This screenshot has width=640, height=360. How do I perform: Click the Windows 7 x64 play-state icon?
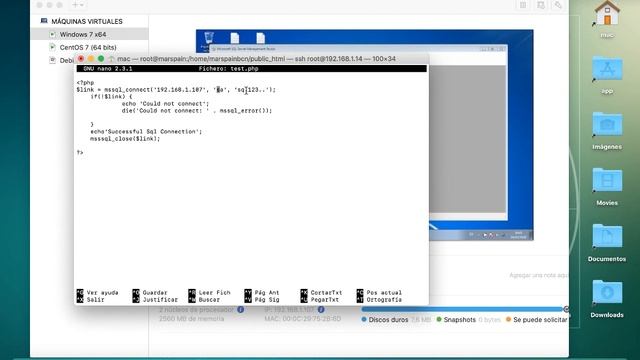52,34
